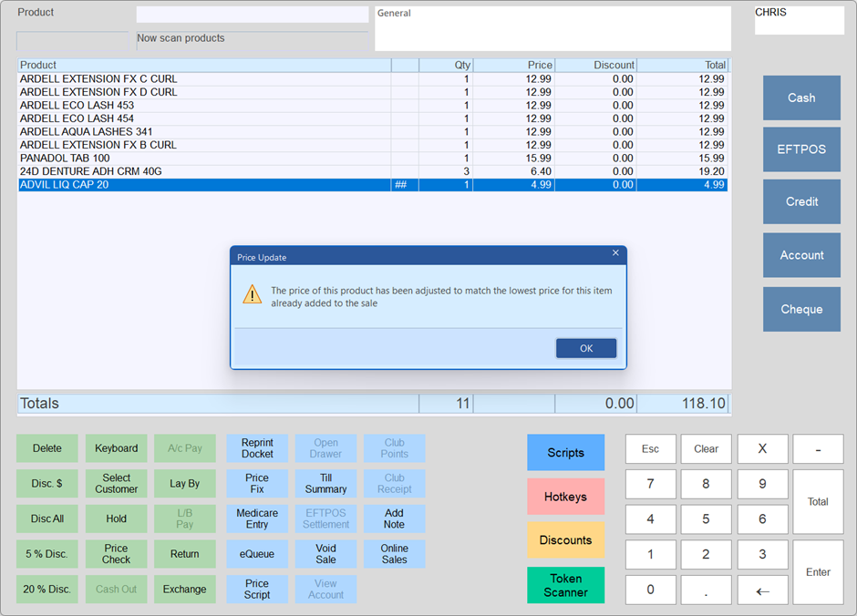This screenshot has height=616, width=857.
Task: Apply the 20 % Disc. button
Action: coord(47,590)
